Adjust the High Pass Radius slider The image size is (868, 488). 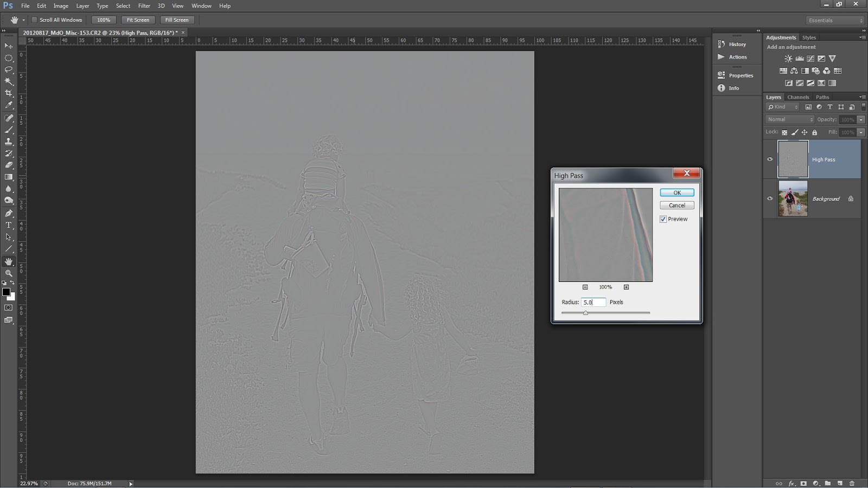coord(585,313)
